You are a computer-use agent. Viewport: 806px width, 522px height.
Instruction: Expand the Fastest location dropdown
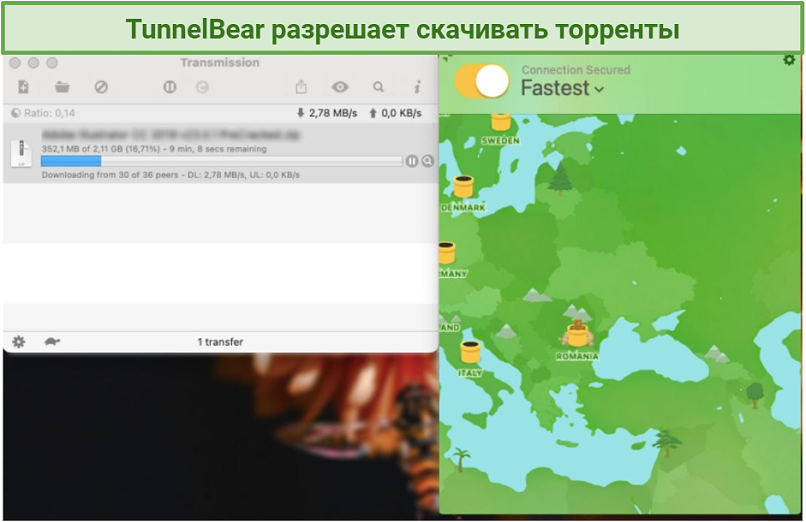click(562, 88)
